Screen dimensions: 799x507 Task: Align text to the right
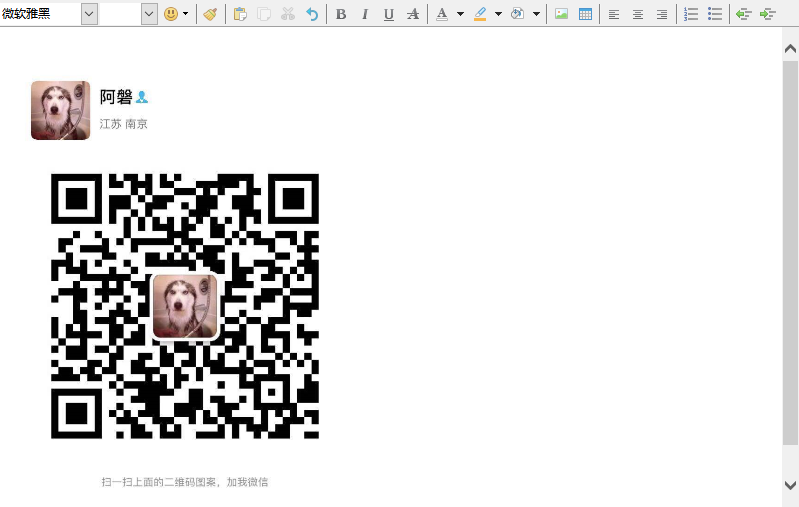tap(661, 14)
